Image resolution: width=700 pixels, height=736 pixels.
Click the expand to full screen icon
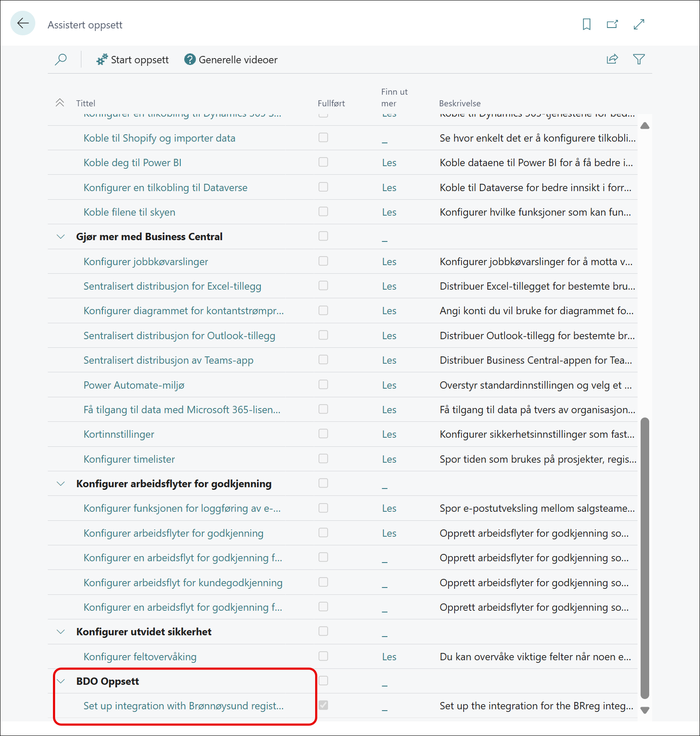[639, 24]
